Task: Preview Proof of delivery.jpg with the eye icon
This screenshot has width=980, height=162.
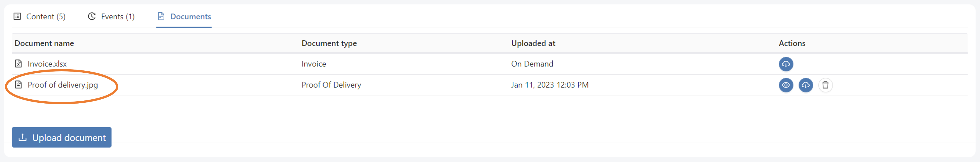Action: [786, 85]
